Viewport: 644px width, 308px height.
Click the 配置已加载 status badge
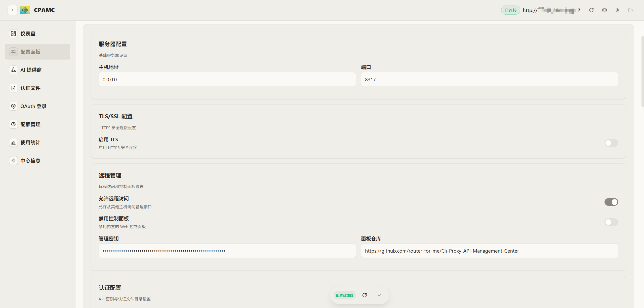(345, 295)
